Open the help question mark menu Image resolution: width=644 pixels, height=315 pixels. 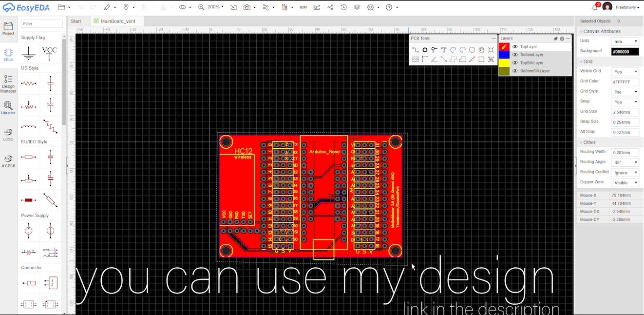coord(392,7)
